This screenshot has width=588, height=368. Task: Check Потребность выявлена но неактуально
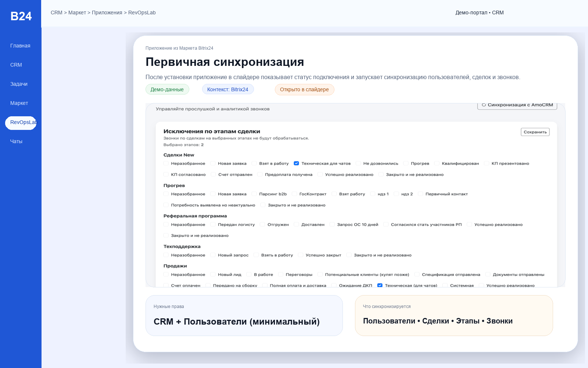166,205
